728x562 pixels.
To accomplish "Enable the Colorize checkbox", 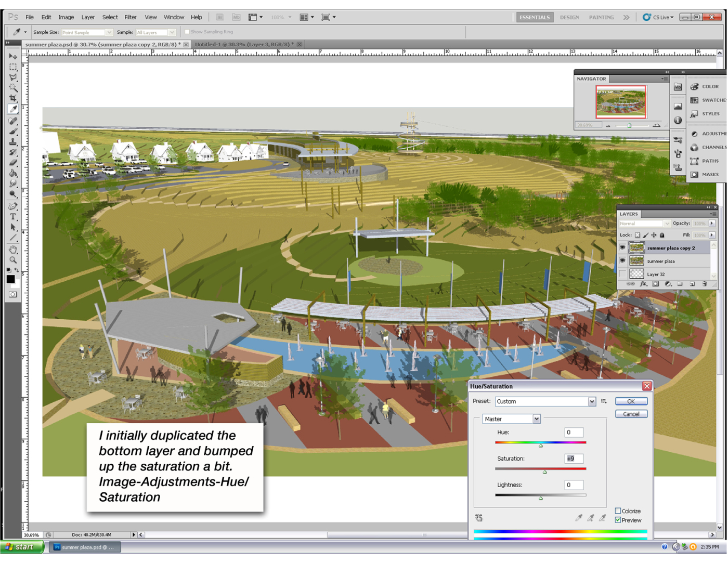I will (x=618, y=511).
